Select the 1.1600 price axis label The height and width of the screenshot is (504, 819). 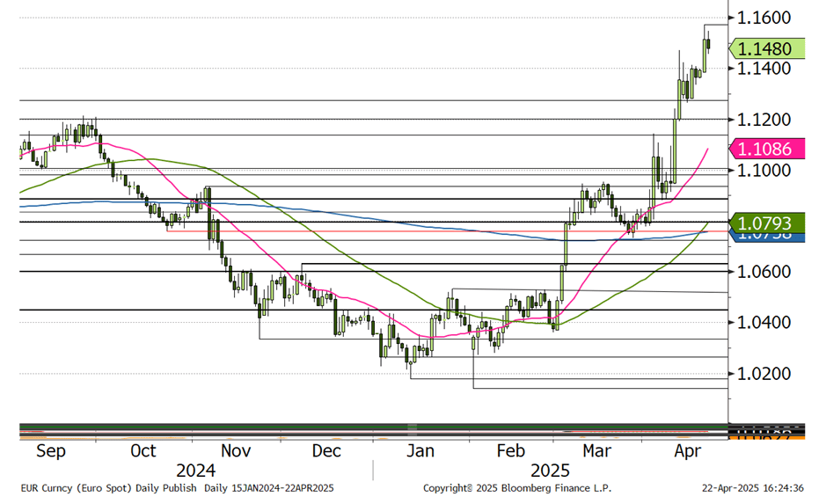click(765, 18)
